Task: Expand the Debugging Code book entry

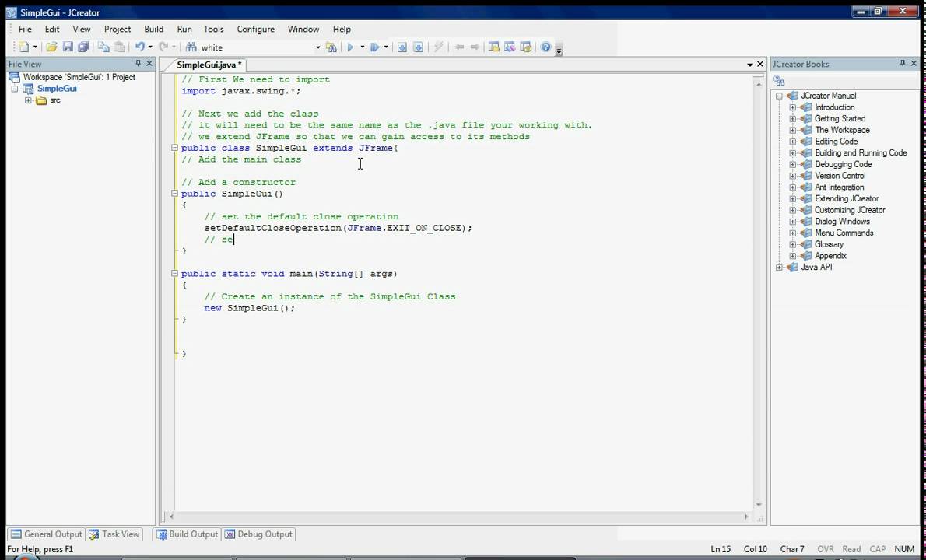Action: tap(792, 165)
